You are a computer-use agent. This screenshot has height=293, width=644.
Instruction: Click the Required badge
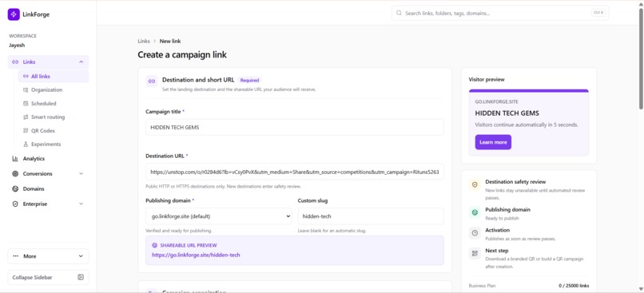(250, 81)
